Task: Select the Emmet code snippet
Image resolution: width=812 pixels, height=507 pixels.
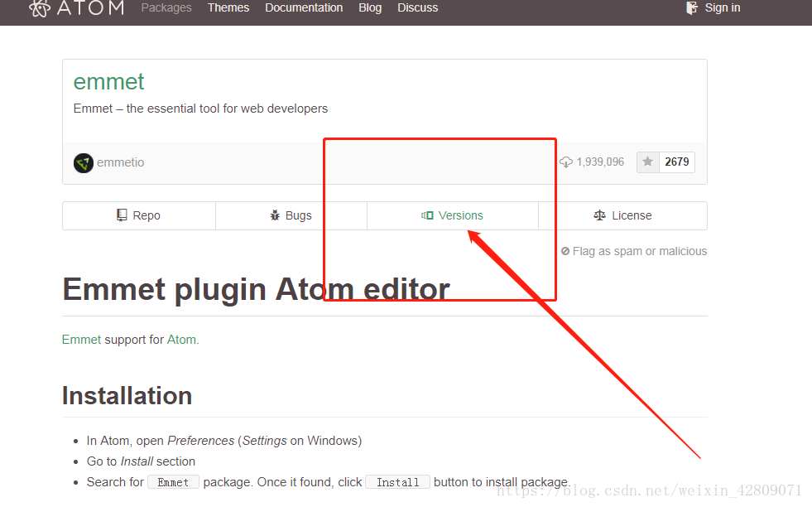Action: [x=173, y=482]
